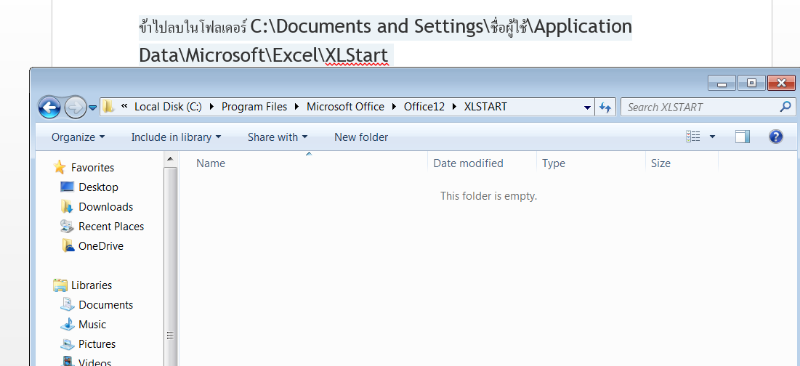
Task: Expand the arrow after Office12
Action: click(454, 107)
